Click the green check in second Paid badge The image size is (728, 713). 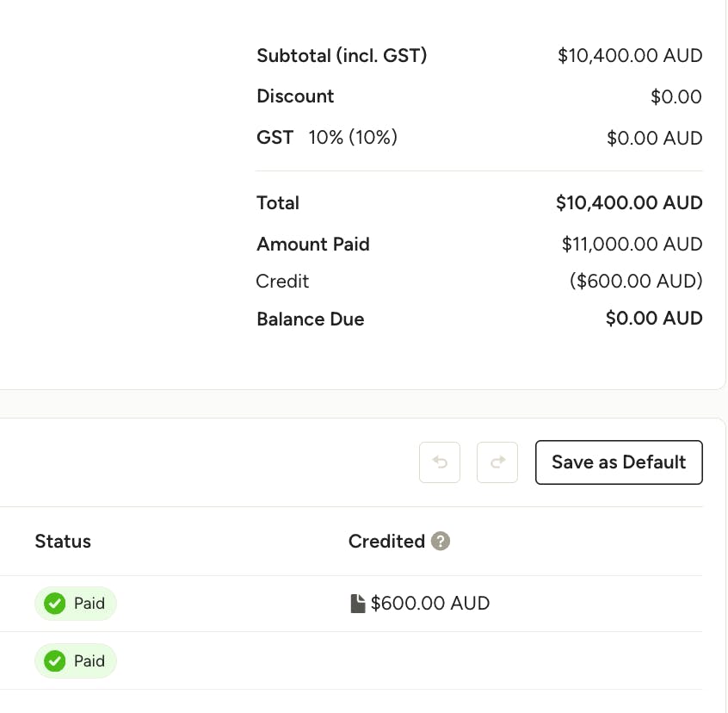tap(55, 661)
